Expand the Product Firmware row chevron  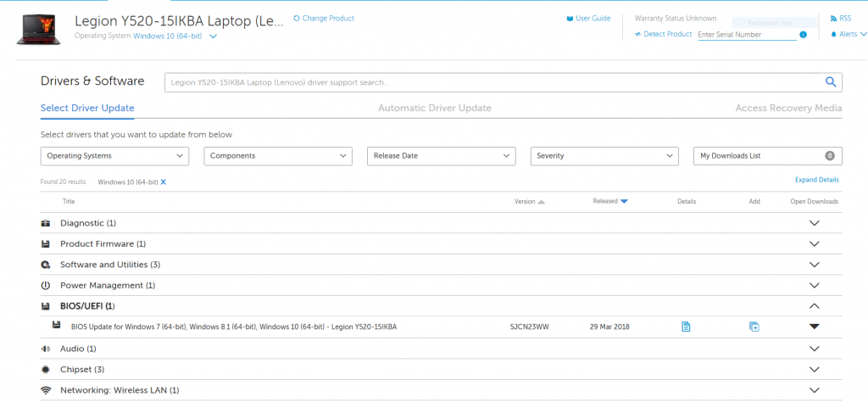814,243
